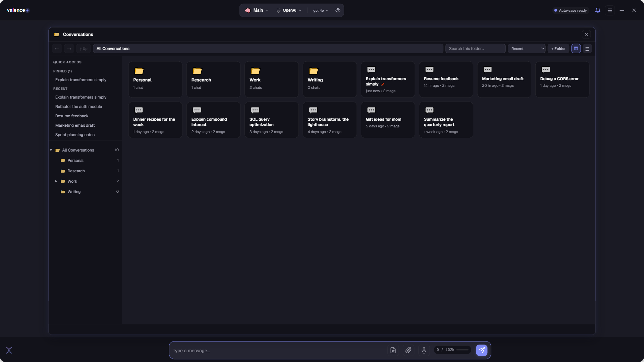Open Debug a CORS error chat card

pos(562,79)
